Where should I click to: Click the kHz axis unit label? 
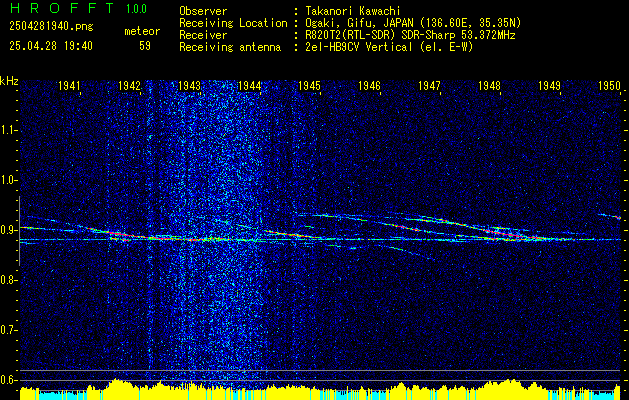(9, 81)
